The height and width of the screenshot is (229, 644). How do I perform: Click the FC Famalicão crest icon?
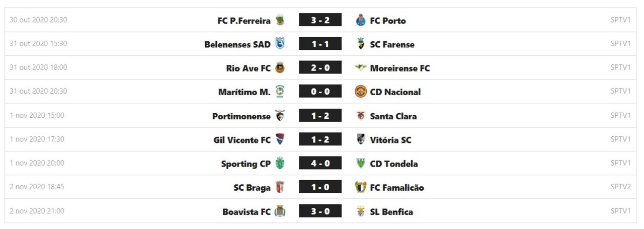[360, 187]
